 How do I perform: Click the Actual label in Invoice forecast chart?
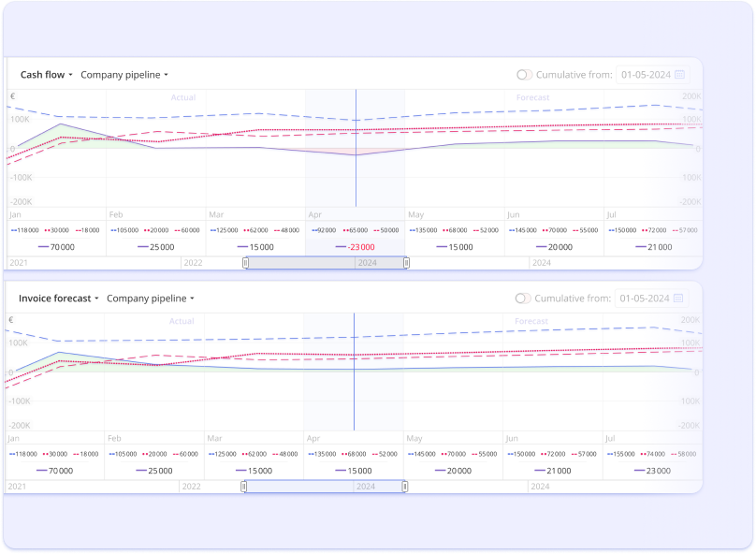(x=182, y=321)
